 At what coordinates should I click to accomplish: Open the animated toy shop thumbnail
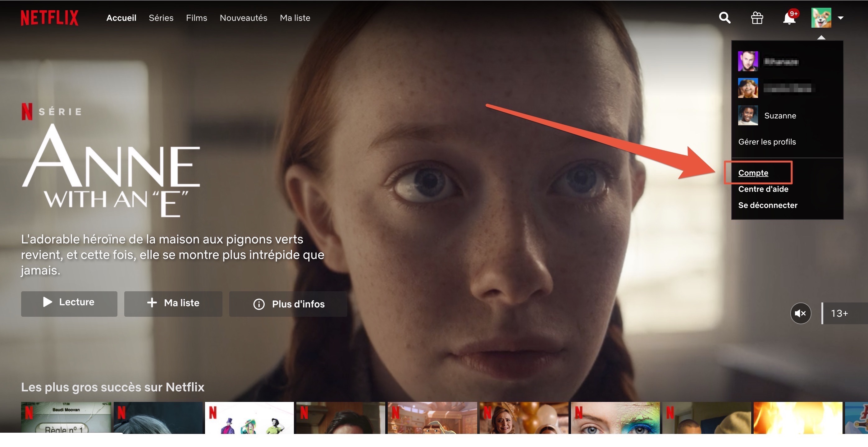(432, 417)
